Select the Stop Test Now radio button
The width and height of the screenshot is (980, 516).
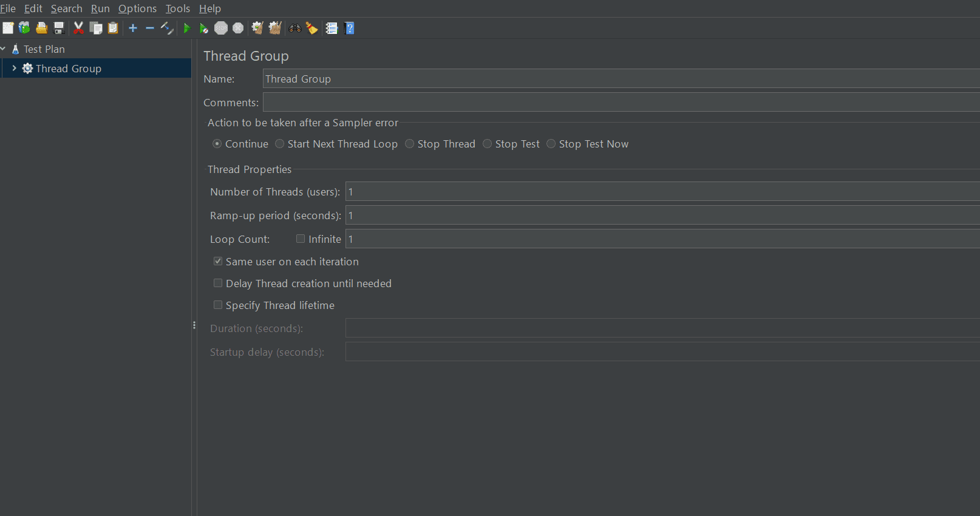coord(551,144)
